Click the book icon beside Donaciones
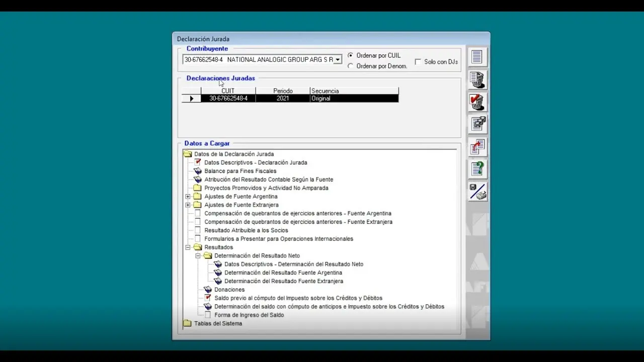The height and width of the screenshot is (362, 644). tap(208, 290)
